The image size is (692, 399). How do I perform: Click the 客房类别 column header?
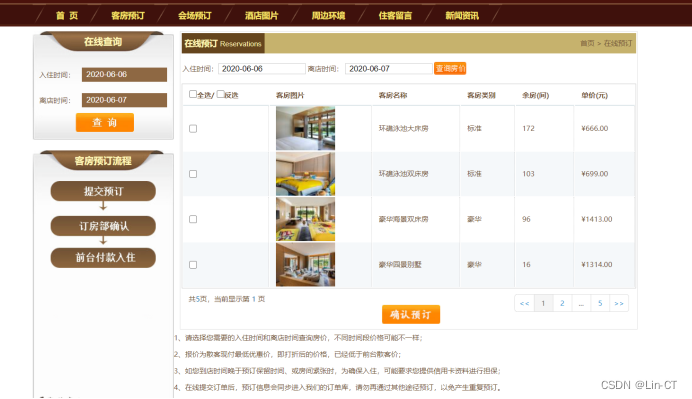point(481,95)
